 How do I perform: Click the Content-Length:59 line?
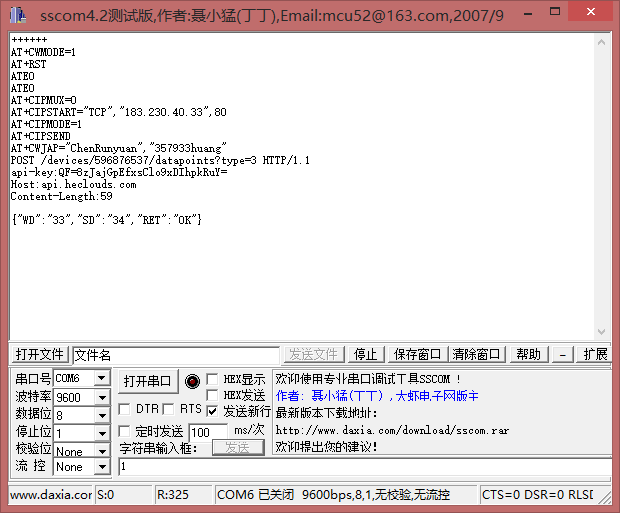click(x=62, y=196)
